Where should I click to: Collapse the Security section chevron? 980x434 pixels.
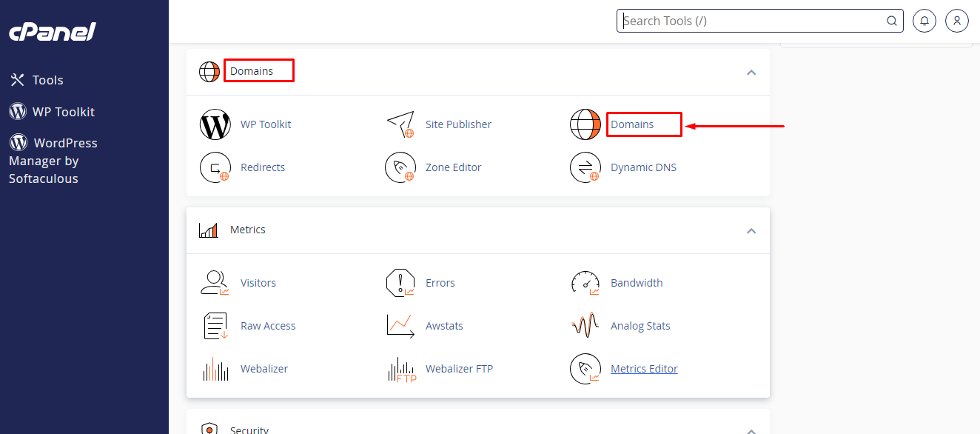[751, 430]
